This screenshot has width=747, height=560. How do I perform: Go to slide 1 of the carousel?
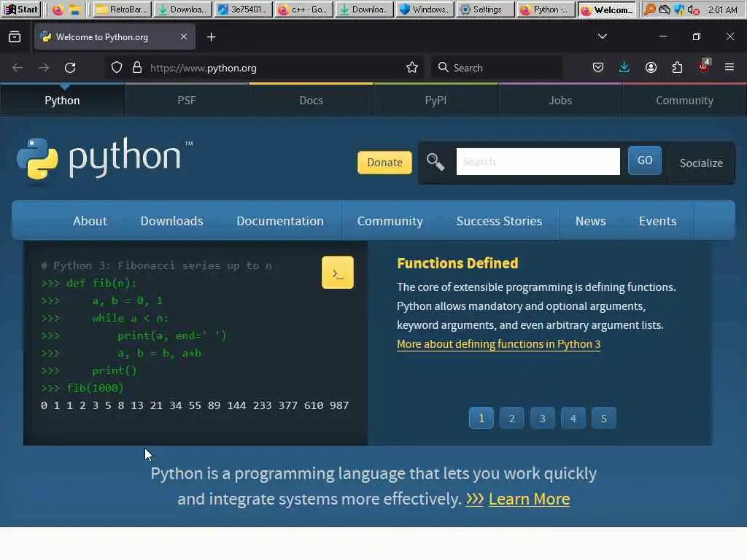click(481, 418)
